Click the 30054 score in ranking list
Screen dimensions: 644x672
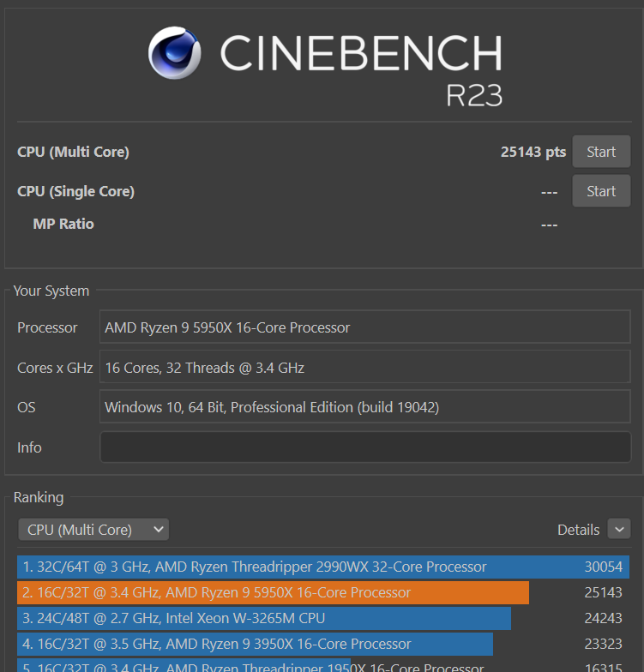click(603, 567)
